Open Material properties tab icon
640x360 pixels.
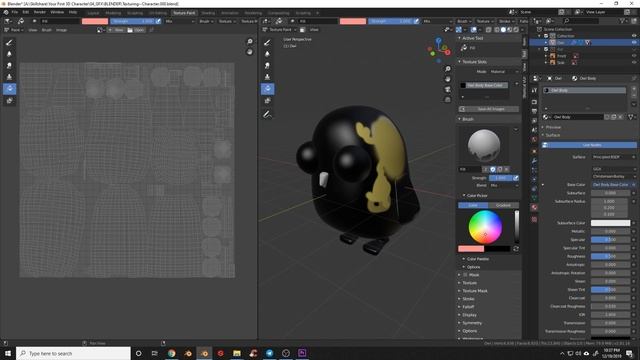click(534, 208)
